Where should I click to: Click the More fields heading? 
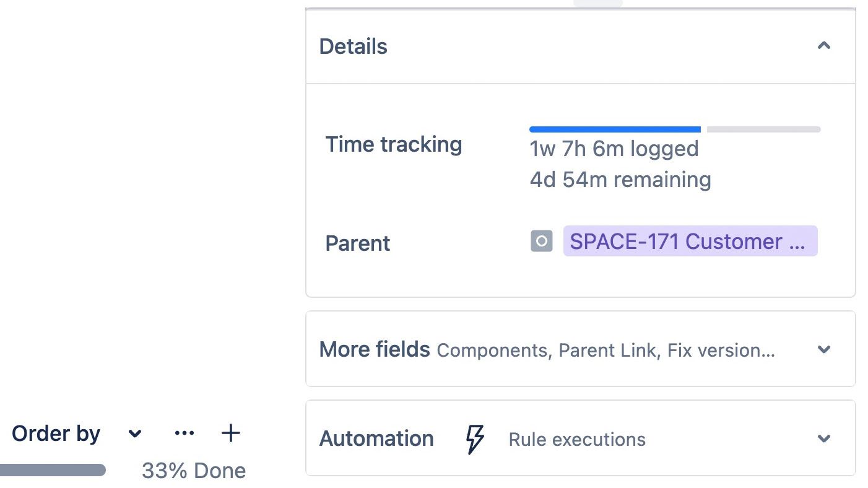tap(375, 349)
